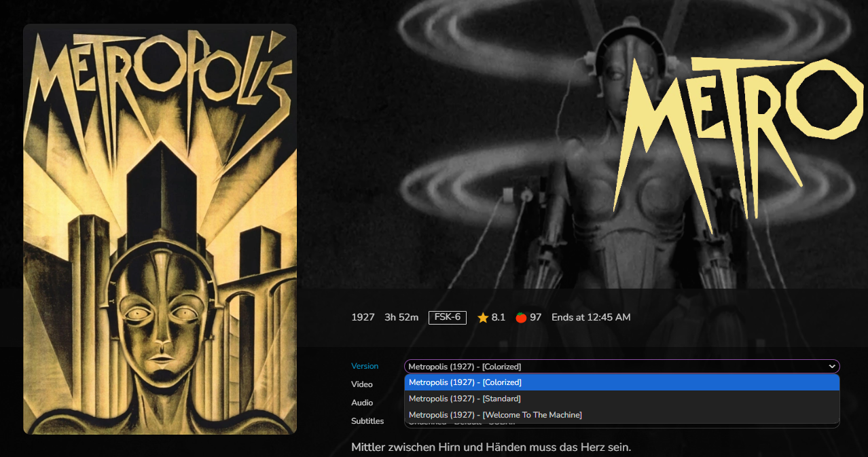Click the Subtitles field label
Image resolution: width=868 pixels, height=457 pixels.
pyautogui.click(x=367, y=421)
